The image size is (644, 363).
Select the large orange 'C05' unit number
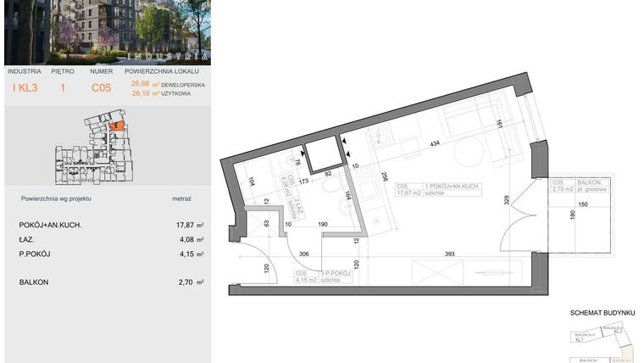pyautogui.click(x=101, y=87)
